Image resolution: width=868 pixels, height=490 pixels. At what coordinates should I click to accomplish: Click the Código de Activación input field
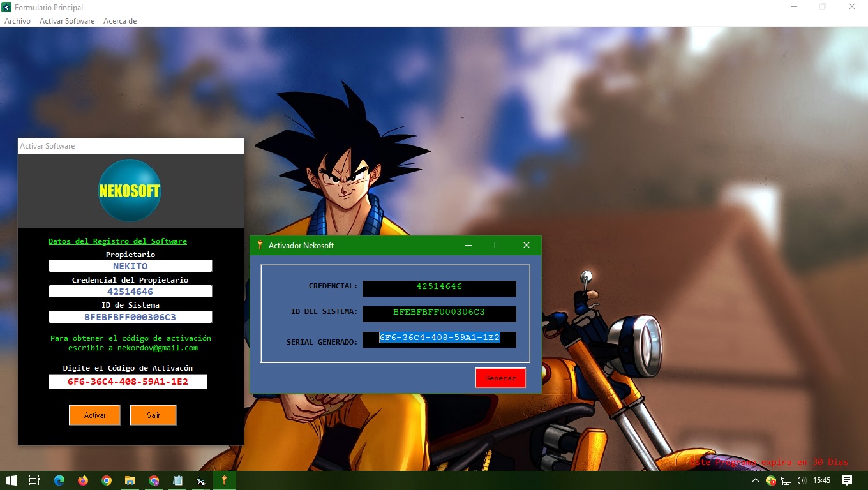pyautogui.click(x=128, y=382)
